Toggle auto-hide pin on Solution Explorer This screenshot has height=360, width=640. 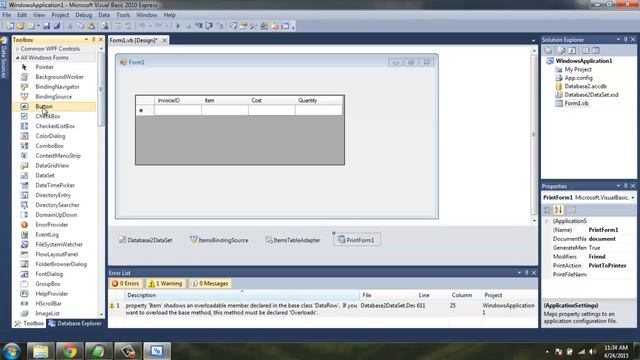(625, 40)
